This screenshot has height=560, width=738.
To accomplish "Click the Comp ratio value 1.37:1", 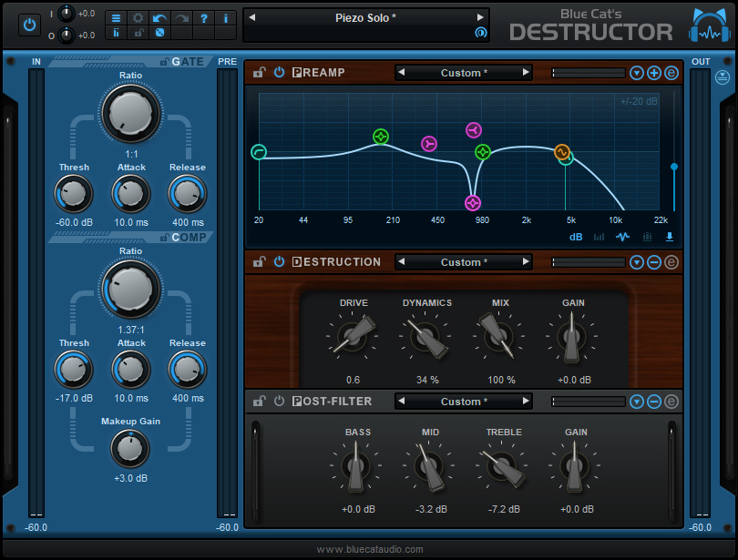I will point(131,330).
